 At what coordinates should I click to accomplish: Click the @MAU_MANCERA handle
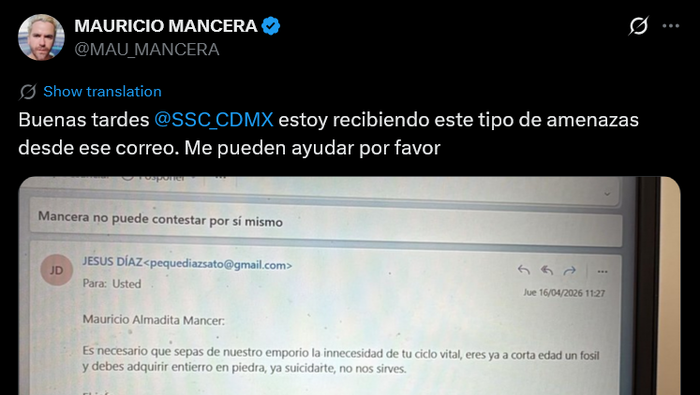(x=146, y=49)
